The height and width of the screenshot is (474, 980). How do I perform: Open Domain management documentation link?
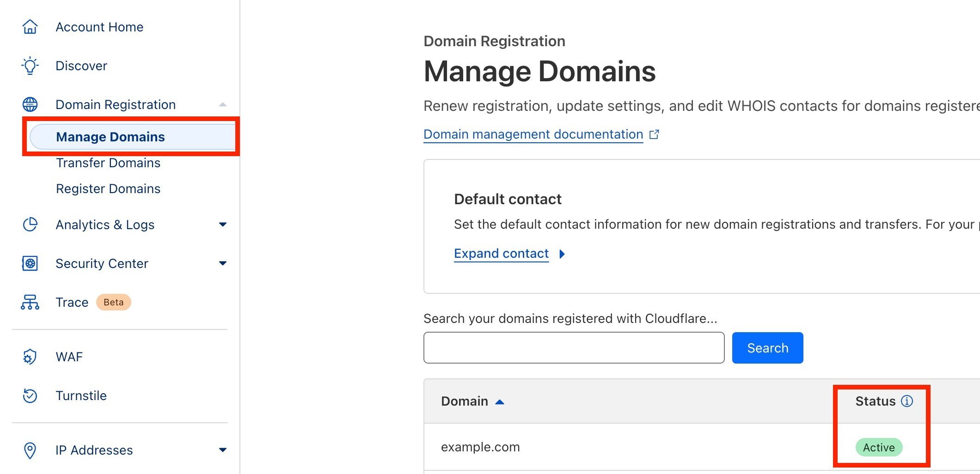(533, 134)
